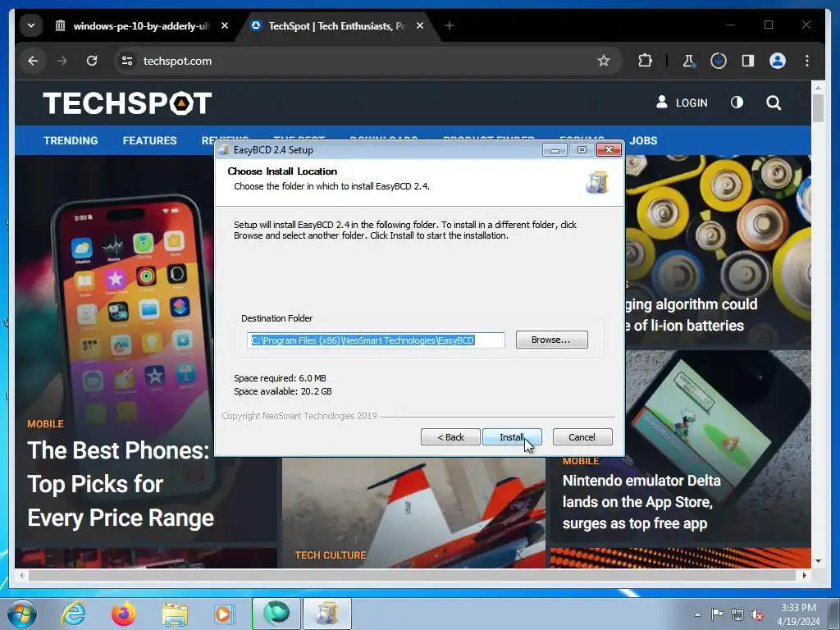Image resolution: width=840 pixels, height=630 pixels.
Task: Go back in the EasyBCD setup wizard
Action: click(450, 437)
